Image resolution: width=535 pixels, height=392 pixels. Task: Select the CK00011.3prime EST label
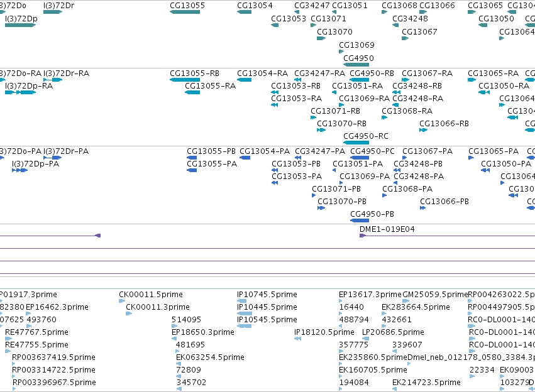click(158, 307)
